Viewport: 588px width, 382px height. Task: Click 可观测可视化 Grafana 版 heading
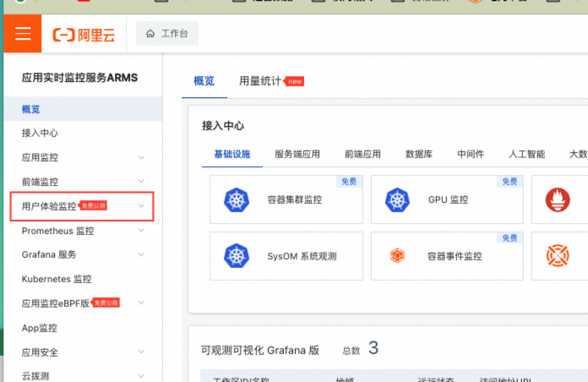click(260, 350)
